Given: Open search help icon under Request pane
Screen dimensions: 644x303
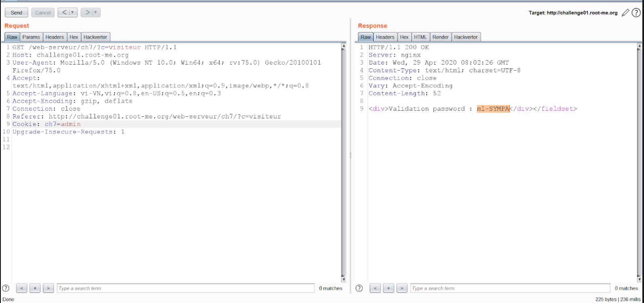Looking at the screenshot, I should [6, 288].
